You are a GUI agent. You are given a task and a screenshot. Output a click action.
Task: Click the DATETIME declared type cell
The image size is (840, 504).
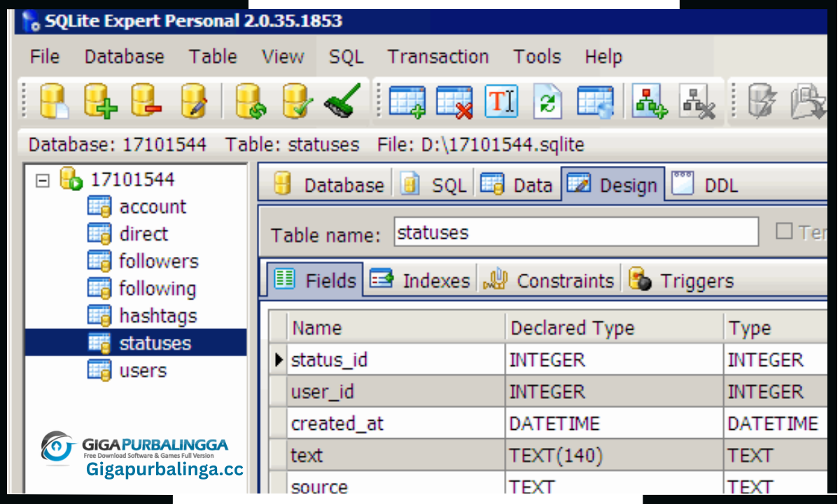click(615, 423)
